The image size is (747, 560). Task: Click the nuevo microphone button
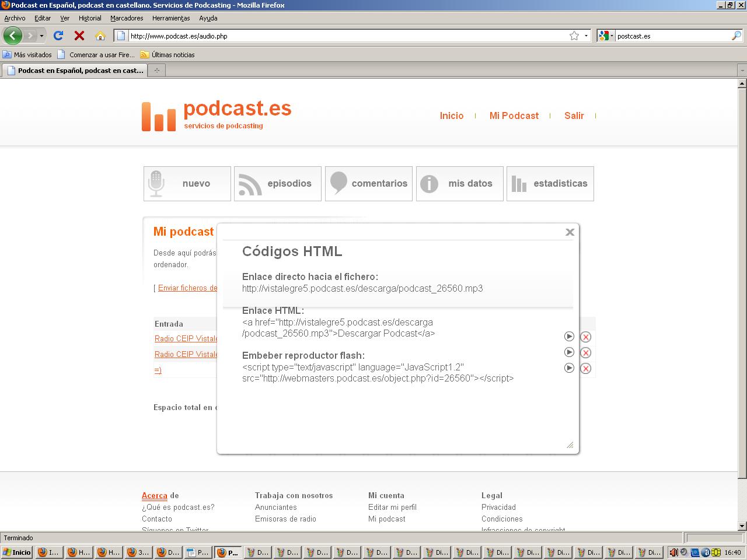coord(187,184)
